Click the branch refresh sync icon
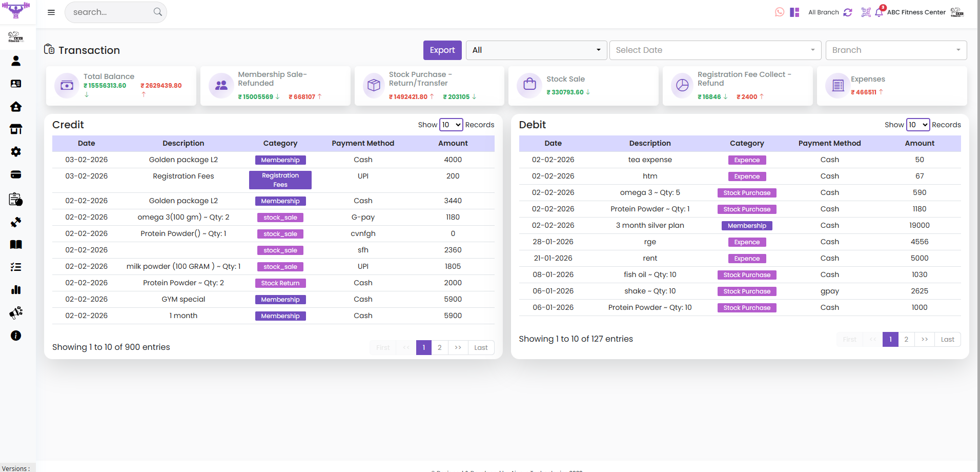The image size is (980, 472). (x=848, y=12)
